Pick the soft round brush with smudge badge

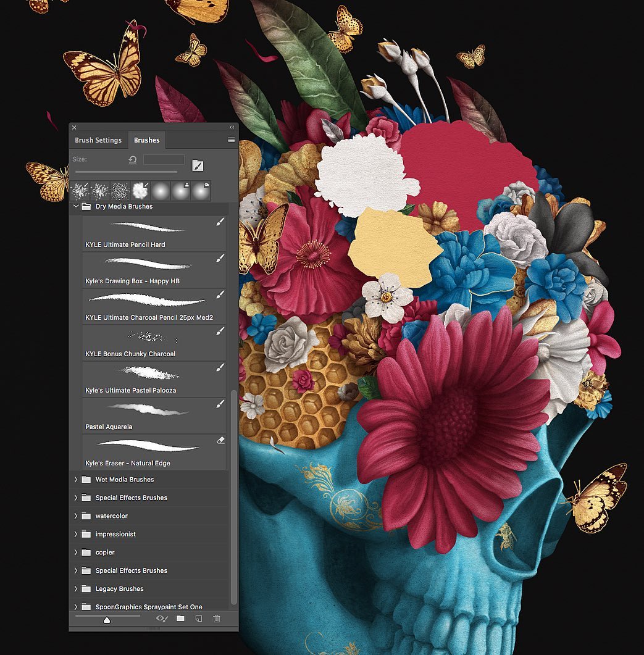point(201,191)
